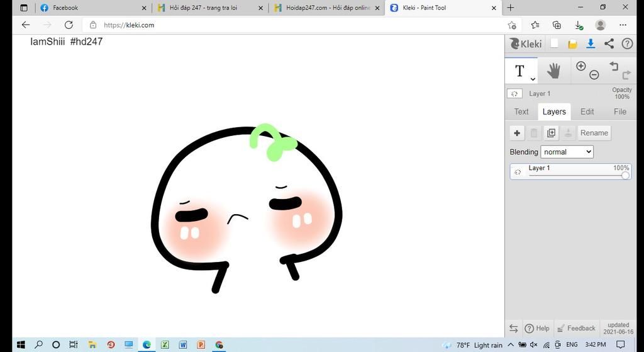
Task: Open File Explorer from the taskbar
Action: (92, 344)
